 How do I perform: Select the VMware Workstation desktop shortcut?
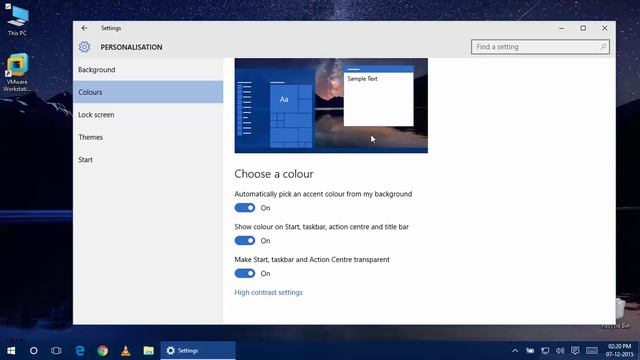pyautogui.click(x=17, y=72)
